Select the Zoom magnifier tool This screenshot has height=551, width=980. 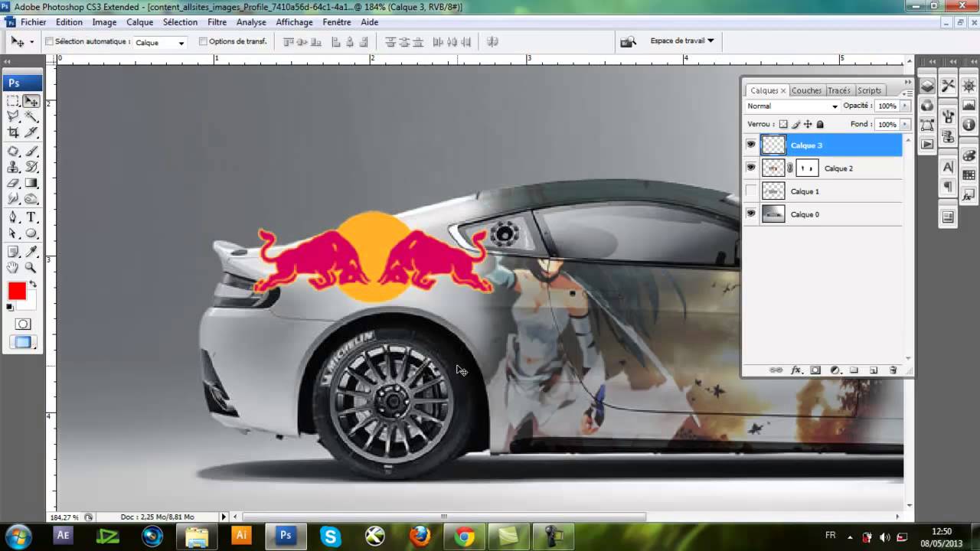tap(31, 268)
